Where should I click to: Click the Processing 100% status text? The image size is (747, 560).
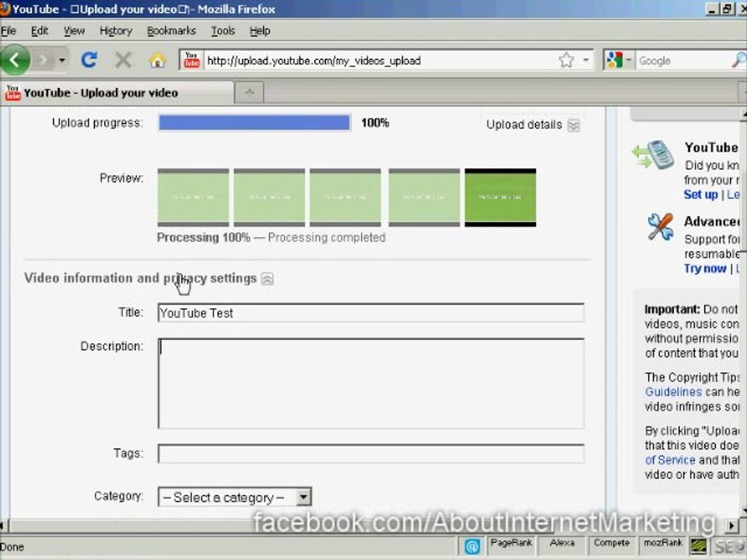[203, 238]
